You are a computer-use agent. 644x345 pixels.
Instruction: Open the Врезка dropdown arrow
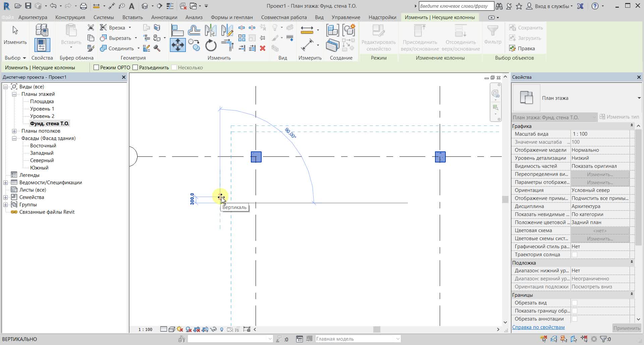pyautogui.click(x=130, y=27)
